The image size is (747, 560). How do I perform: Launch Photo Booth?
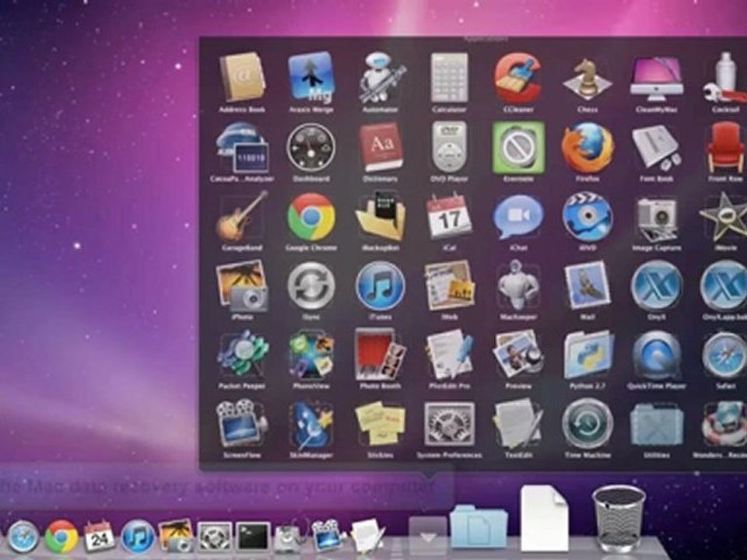pyautogui.click(x=381, y=354)
